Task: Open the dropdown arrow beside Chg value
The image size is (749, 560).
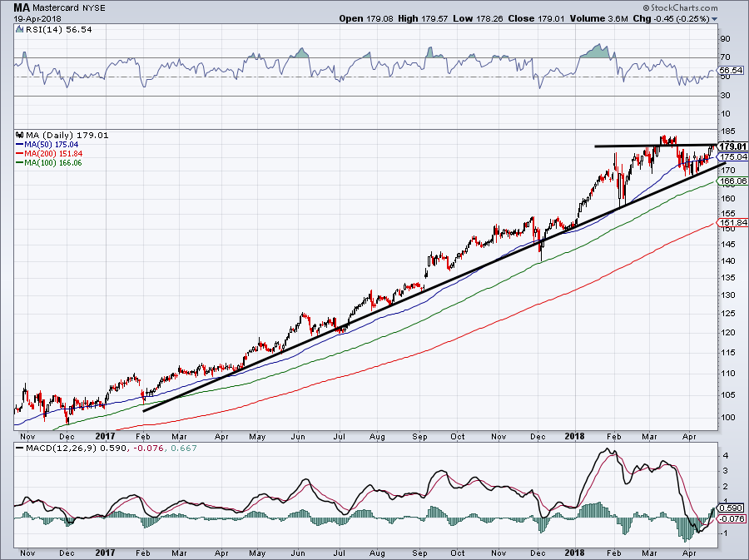Action: point(714,19)
